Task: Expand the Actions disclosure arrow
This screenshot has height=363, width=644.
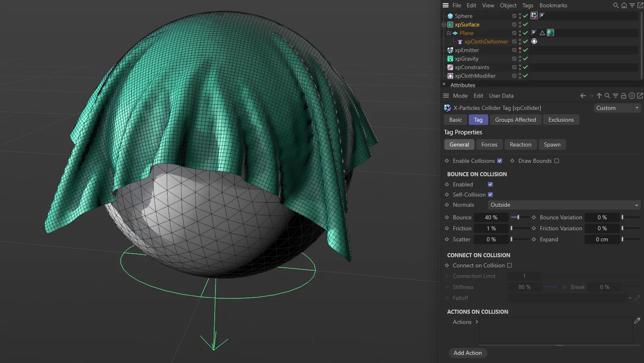Action: (x=477, y=321)
